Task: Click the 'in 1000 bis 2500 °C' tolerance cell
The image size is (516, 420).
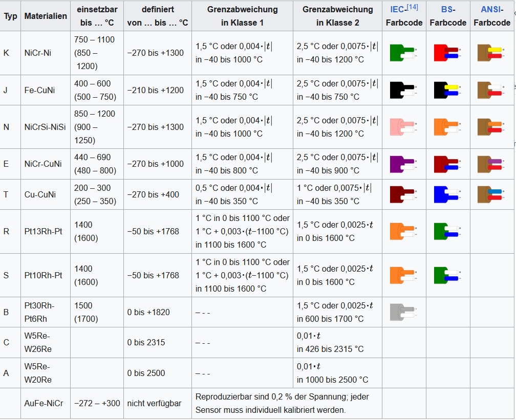Action: [x=338, y=373]
